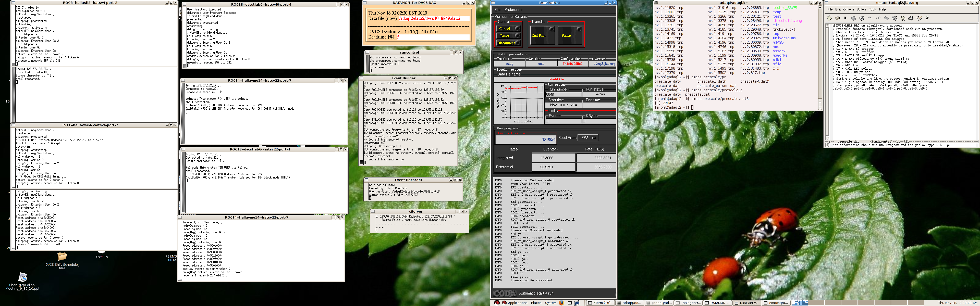
Task: Click the X close-buffer icon in emacs toolbar
Action: pyautogui.click(x=845, y=18)
